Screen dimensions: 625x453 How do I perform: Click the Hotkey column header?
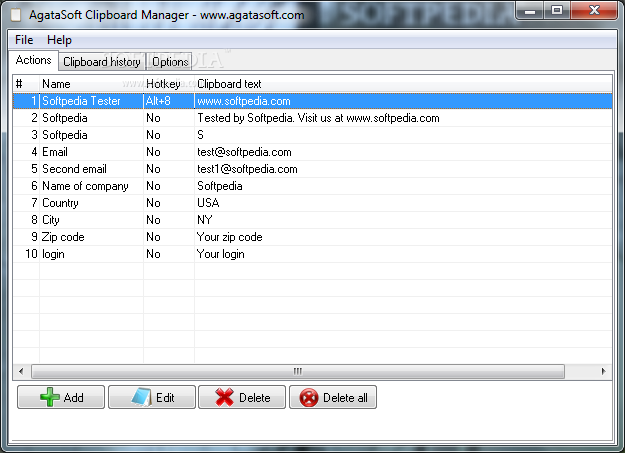(x=169, y=84)
